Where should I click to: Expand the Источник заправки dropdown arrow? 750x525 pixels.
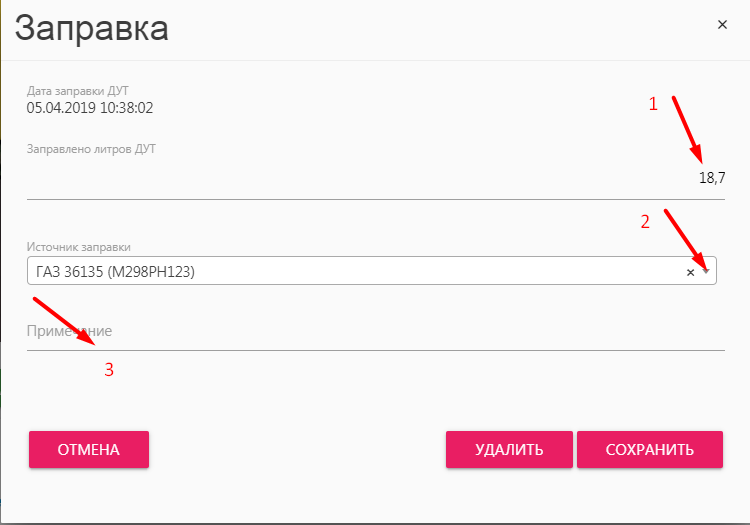(x=706, y=271)
